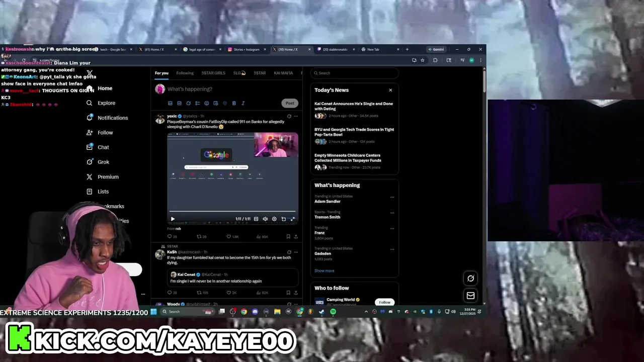The image size is (644, 362).
Task: Click the Notifications bell icon
Action: pyautogui.click(x=90, y=118)
